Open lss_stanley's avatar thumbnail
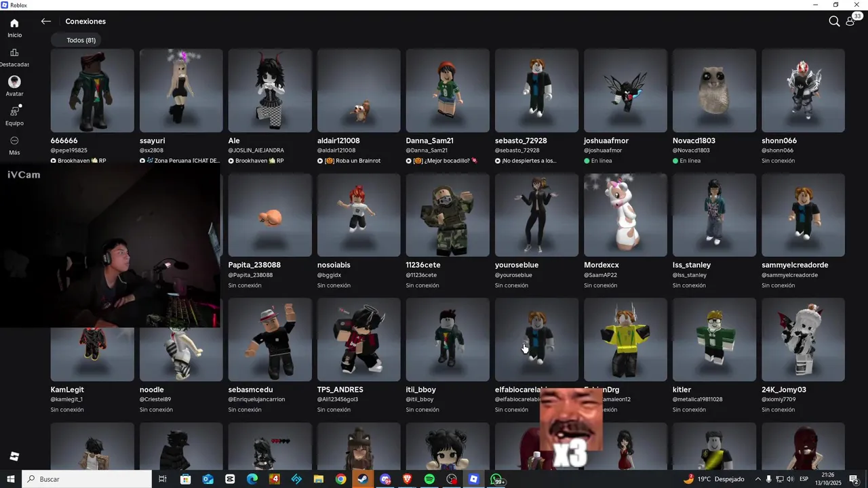 pos(714,215)
